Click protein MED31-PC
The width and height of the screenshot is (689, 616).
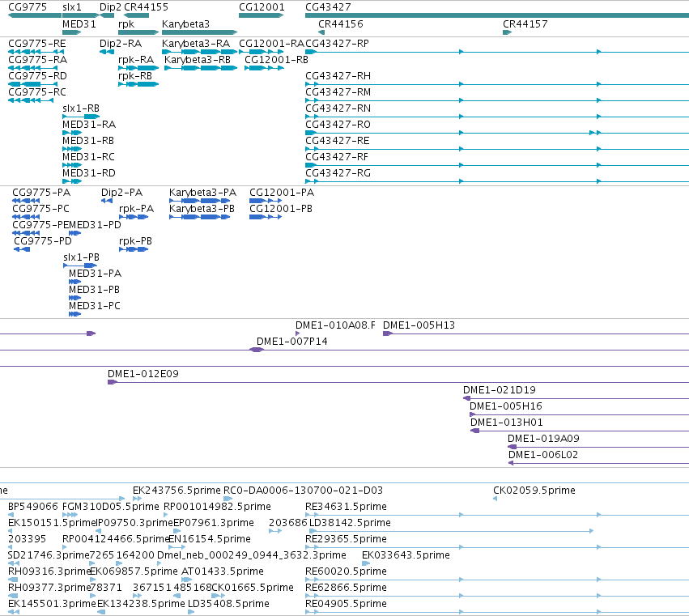95,306
